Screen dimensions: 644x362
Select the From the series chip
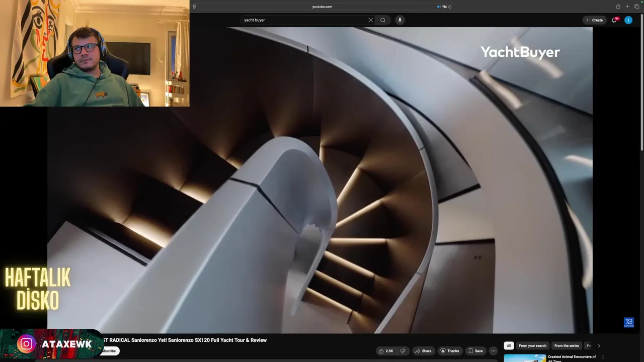click(x=567, y=346)
